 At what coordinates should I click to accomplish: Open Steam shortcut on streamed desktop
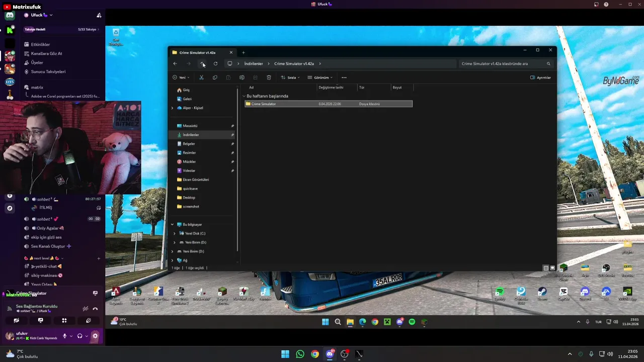pyautogui.click(x=542, y=294)
